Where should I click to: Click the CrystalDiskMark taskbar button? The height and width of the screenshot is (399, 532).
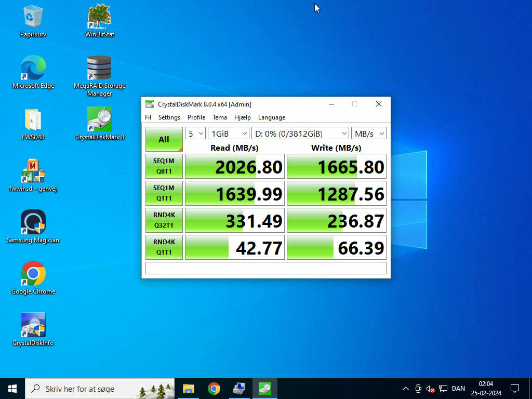(x=264, y=389)
